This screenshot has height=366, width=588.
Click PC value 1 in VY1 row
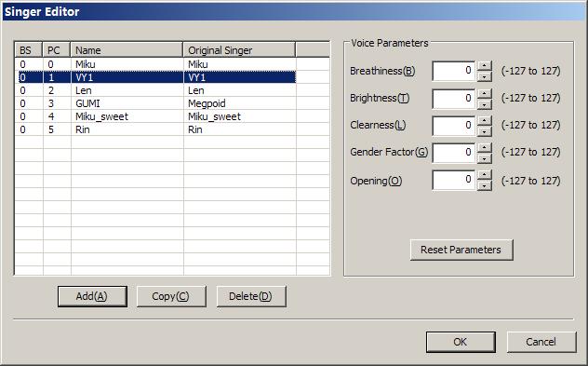click(57, 77)
